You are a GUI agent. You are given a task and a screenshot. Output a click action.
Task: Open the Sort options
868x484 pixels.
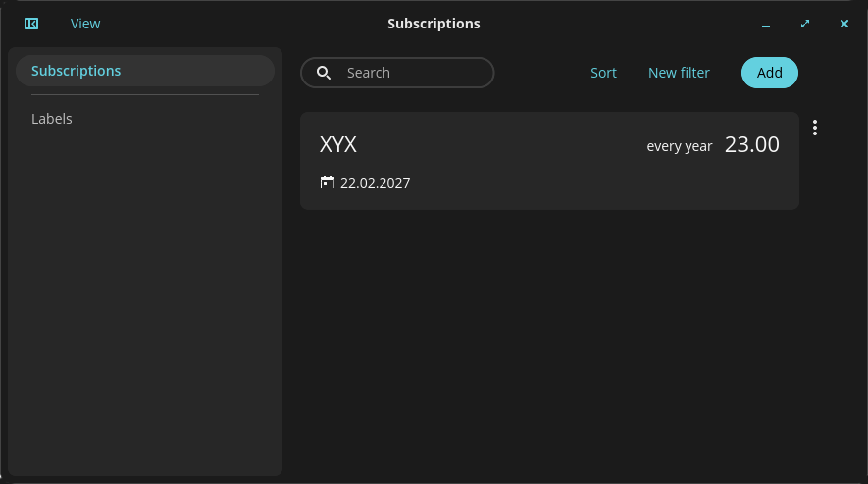[603, 73]
